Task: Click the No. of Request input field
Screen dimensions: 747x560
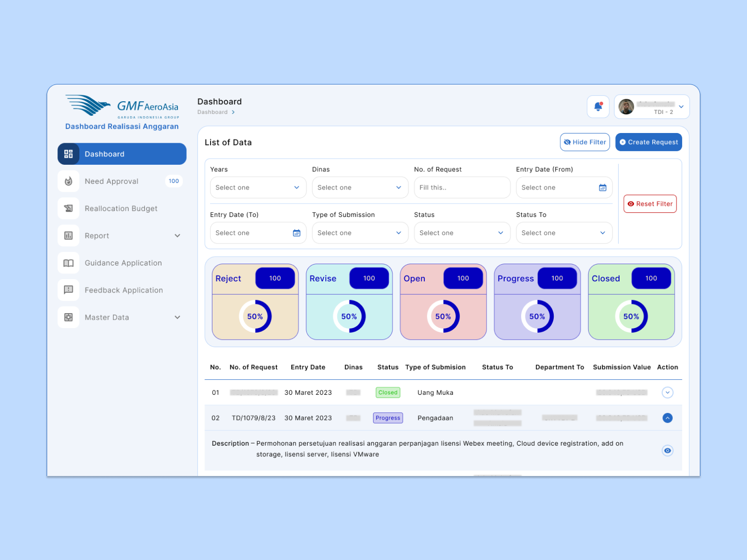Action: click(461, 188)
